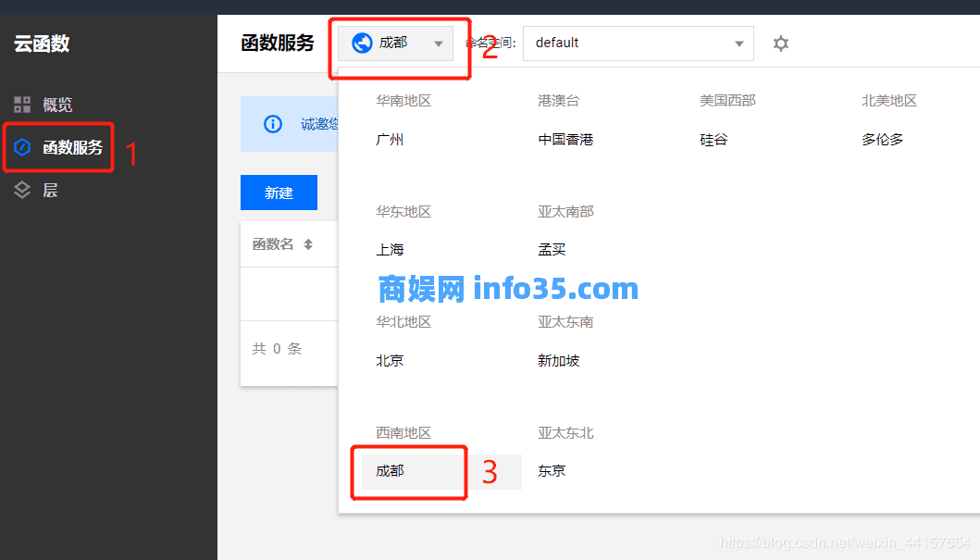Click the 概览 (Overview) sidebar icon

(x=22, y=105)
